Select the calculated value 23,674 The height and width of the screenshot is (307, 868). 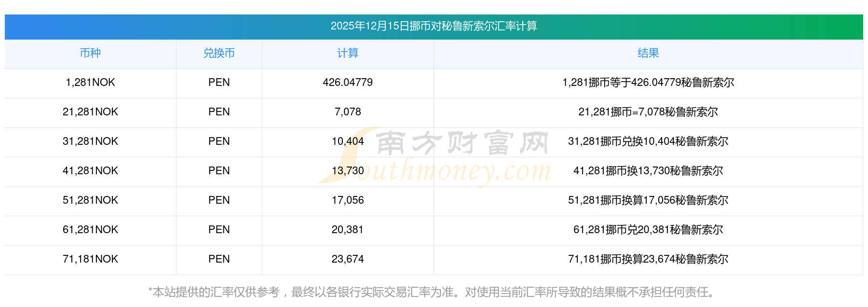[x=348, y=259]
